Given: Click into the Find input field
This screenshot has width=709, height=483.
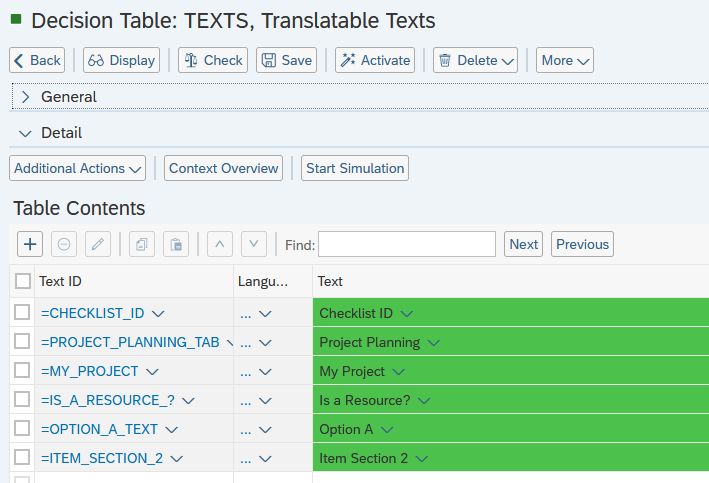Looking at the screenshot, I should tap(406, 244).
